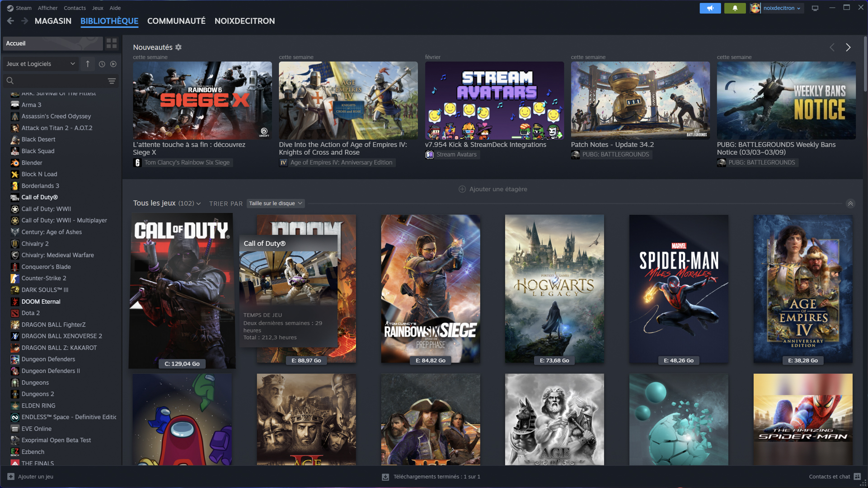The width and height of the screenshot is (868, 488).
Task: Open the Taille sur le disque sort dropdown
Action: [276, 204]
